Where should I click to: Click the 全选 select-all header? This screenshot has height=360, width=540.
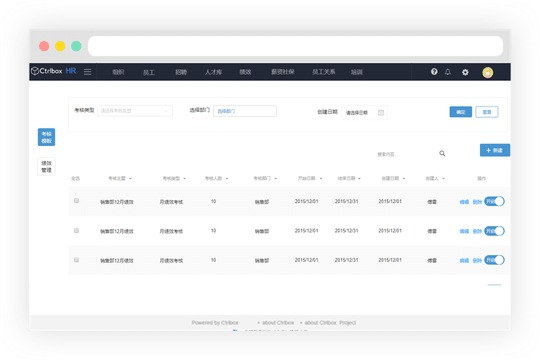click(75, 178)
